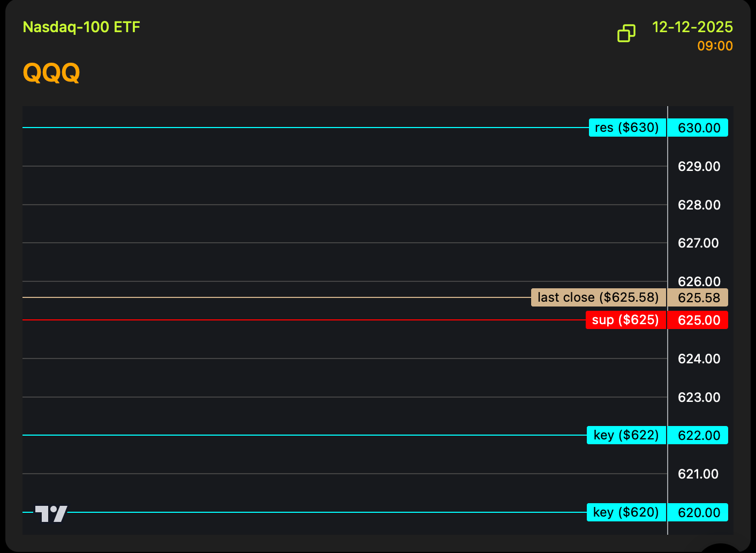Click the 629.00 price axis value

pos(699,167)
